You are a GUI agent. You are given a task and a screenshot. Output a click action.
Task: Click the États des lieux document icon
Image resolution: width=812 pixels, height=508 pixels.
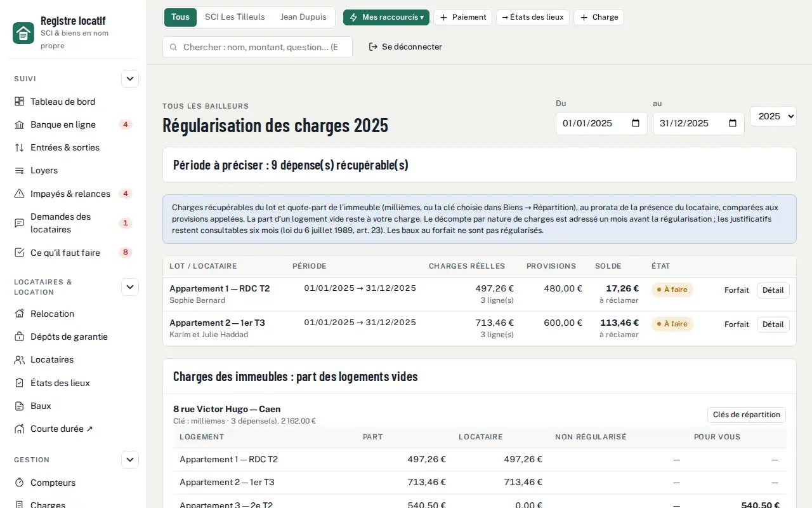(19, 383)
